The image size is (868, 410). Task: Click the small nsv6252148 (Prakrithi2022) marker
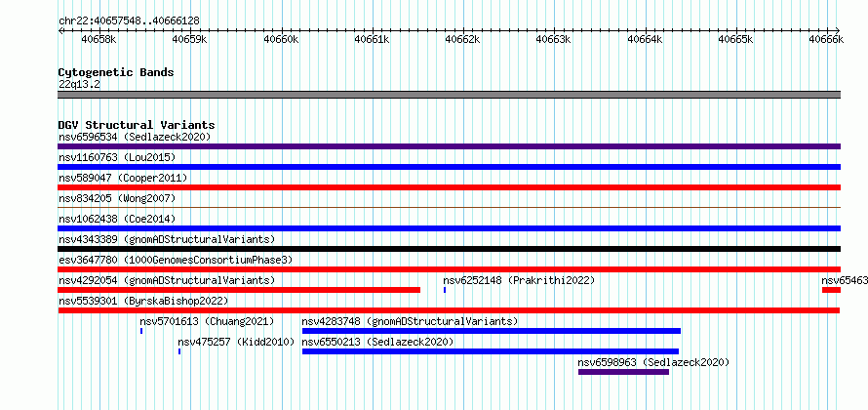coord(445,290)
